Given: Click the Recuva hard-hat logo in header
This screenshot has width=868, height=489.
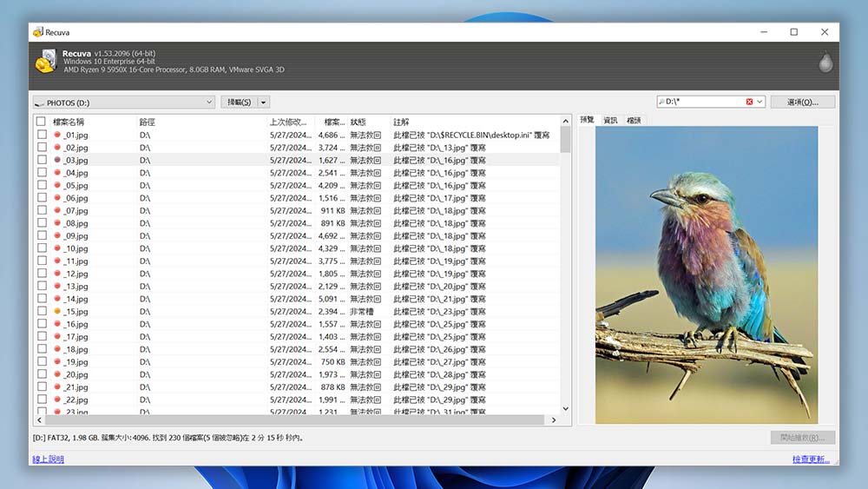Looking at the screenshot, I should click(46, 62).
